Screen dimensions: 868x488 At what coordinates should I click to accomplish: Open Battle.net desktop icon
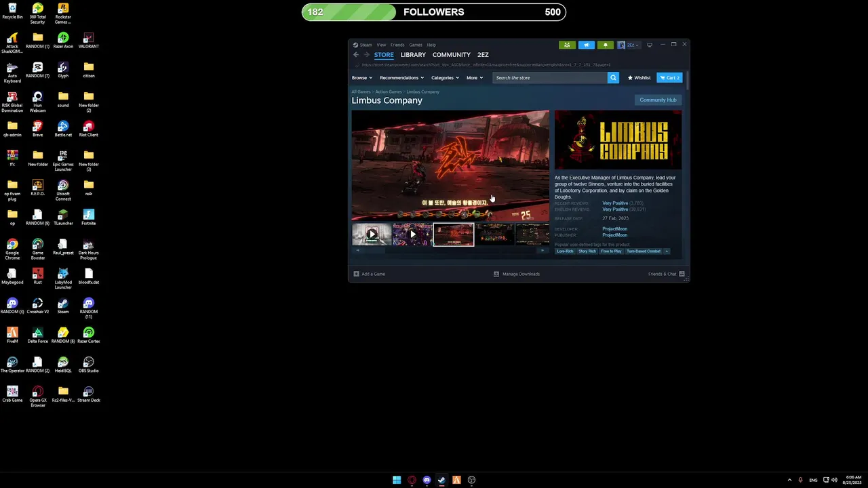[x=63, y=129]
